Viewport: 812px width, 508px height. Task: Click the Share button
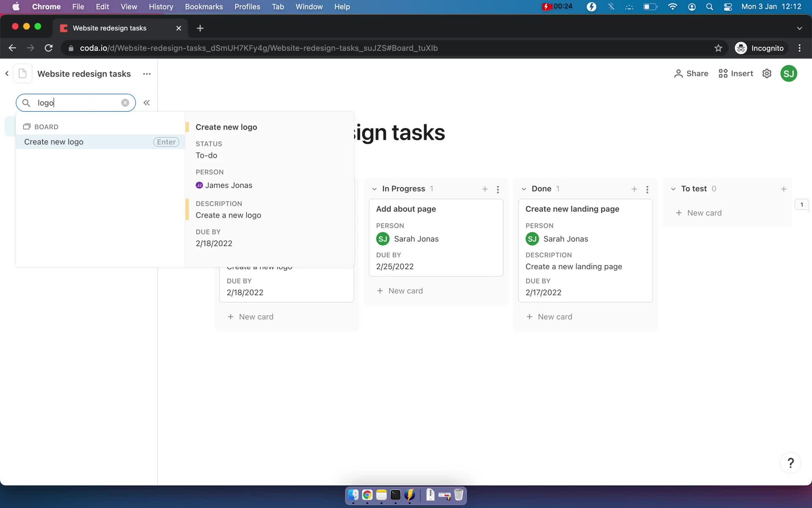tap(691, 74)
